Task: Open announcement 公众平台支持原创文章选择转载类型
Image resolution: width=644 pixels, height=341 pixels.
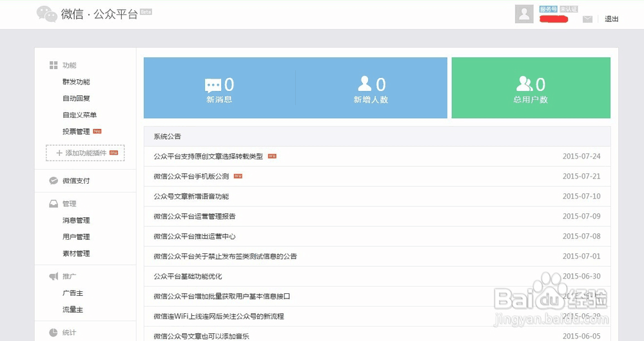Action: click(x=208, y=157)
